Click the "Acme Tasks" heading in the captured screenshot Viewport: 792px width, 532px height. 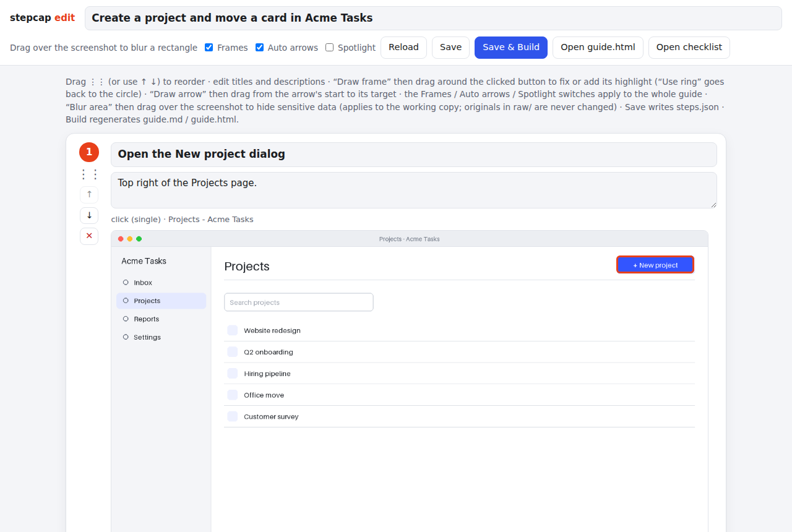pos(144,261)
